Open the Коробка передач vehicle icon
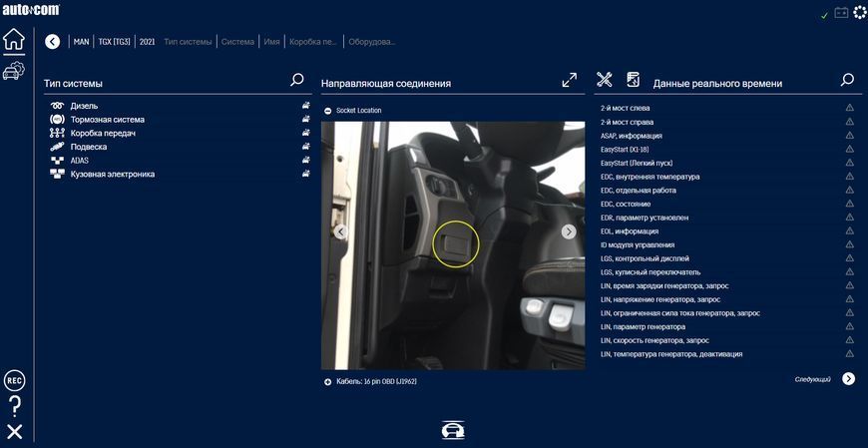The height and width of the screenshot is (448, 868). point(305,133)
